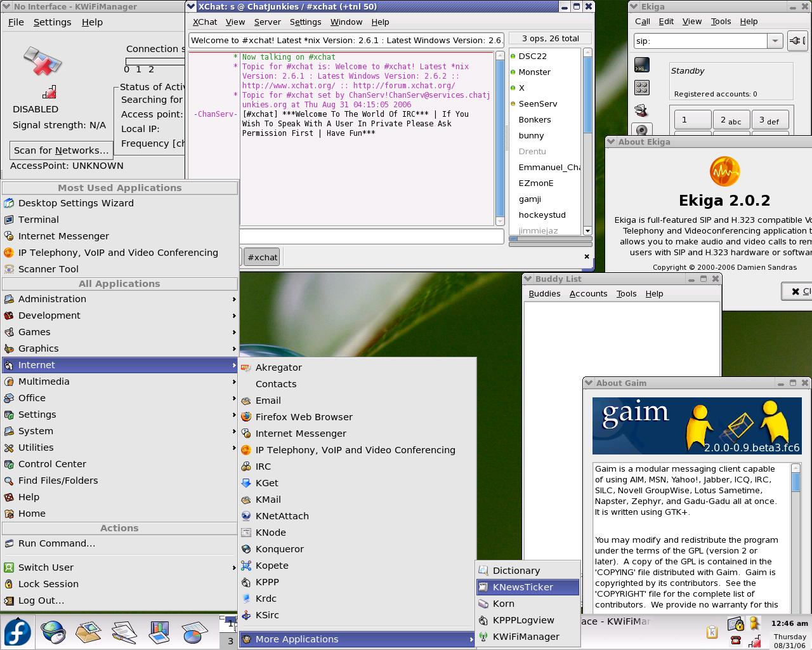
Task: Open Call menu in Ekiga
Action: (x=643, y=21)
